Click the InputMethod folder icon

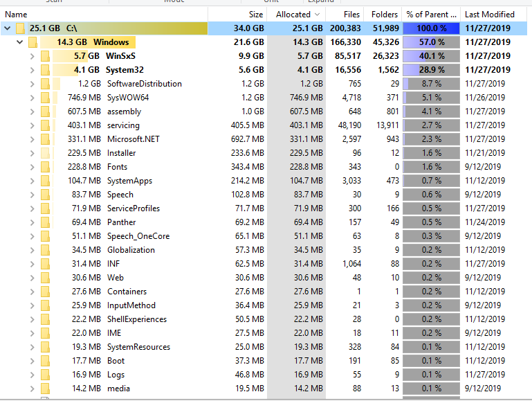(x=45, y=305)
